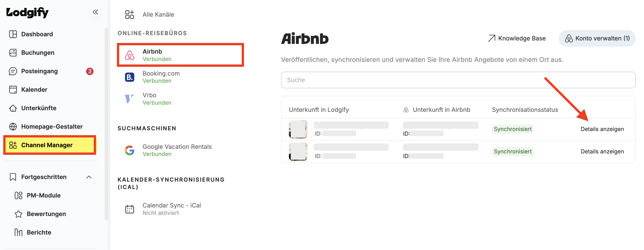Collapse the sidebar with double-chevron icon
This screenshot has height=250, width=644.
(95, 12)
